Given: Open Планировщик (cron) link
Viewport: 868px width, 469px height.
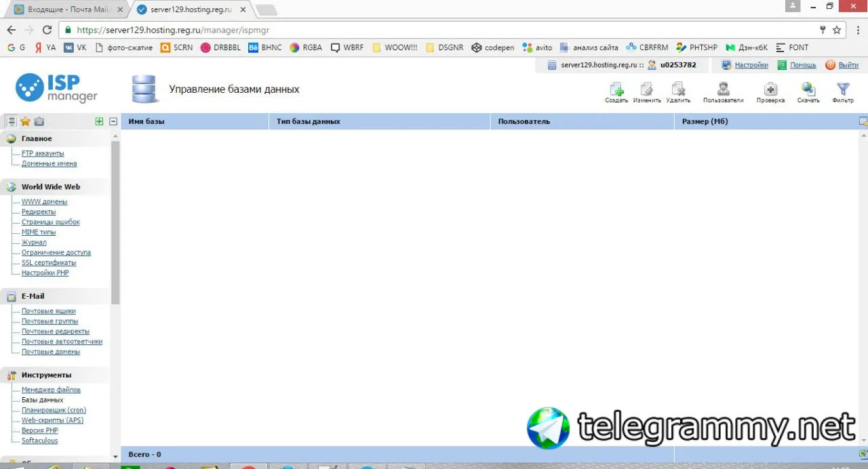Looking at the screenshot, I should [x=54, y=410].
